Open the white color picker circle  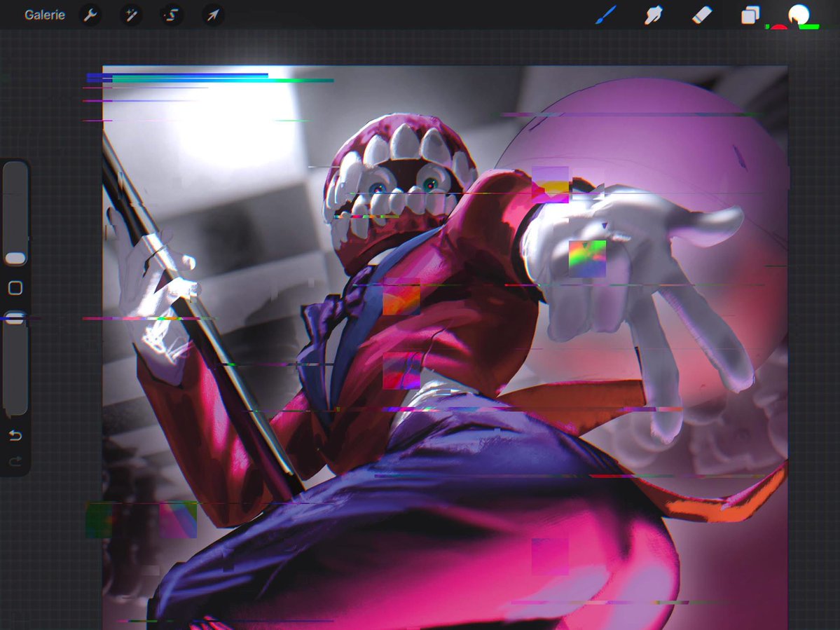798,15
